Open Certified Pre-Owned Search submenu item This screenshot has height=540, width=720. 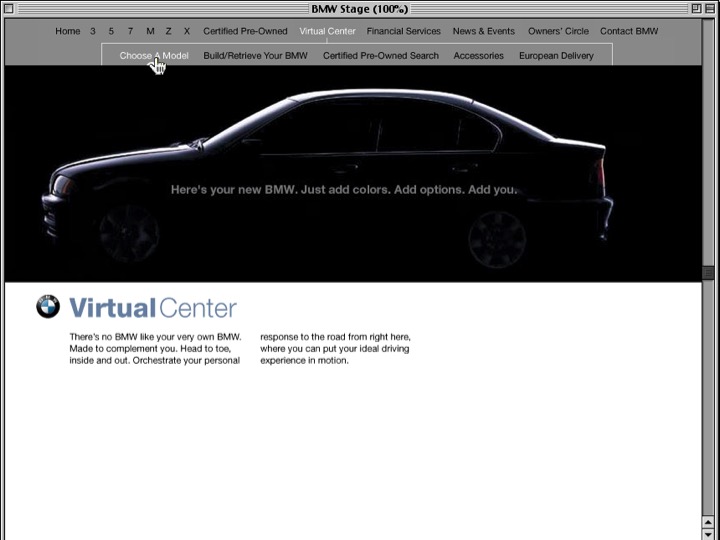click(380, 56)
